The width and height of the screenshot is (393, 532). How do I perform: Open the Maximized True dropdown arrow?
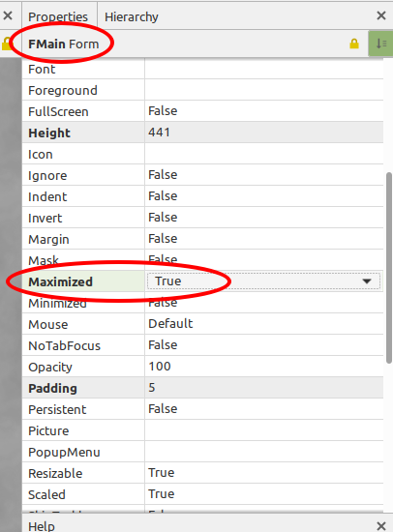point(367,281)
